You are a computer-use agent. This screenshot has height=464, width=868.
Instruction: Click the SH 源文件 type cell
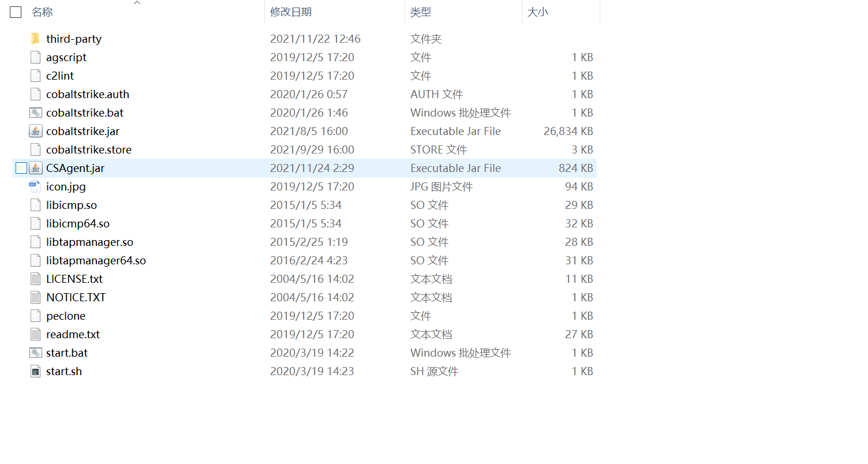tap(435, 371)
